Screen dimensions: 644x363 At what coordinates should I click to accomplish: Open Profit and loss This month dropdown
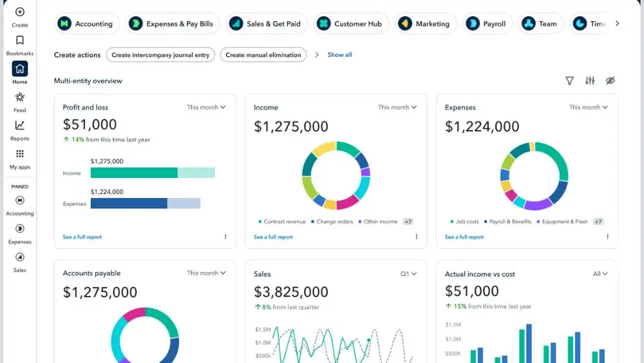click(x=206, y=107)
